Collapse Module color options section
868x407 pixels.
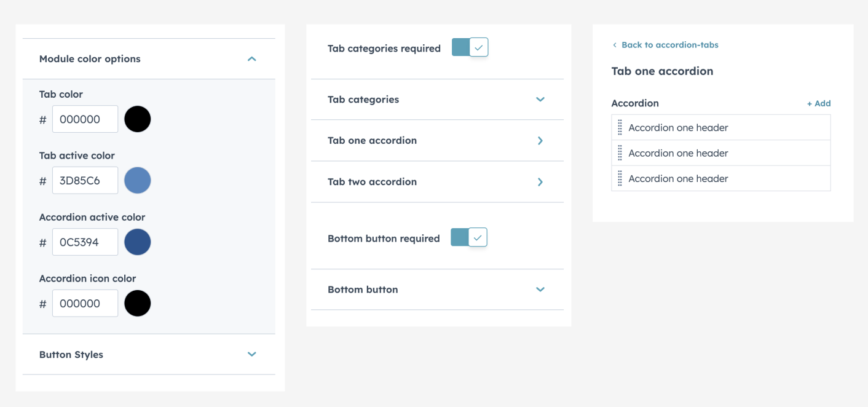[x=251, y=59]
